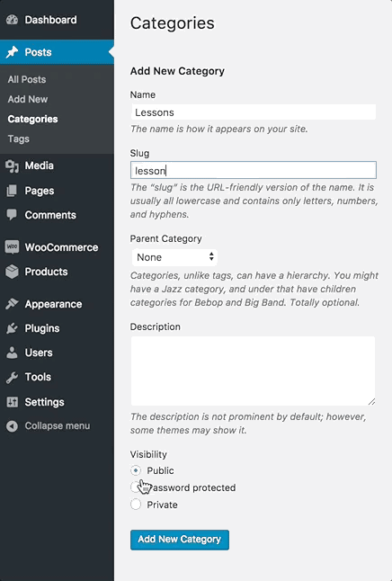Click the Posts pushpin icon
392x581 pixels.
click(x=12, y=52)
